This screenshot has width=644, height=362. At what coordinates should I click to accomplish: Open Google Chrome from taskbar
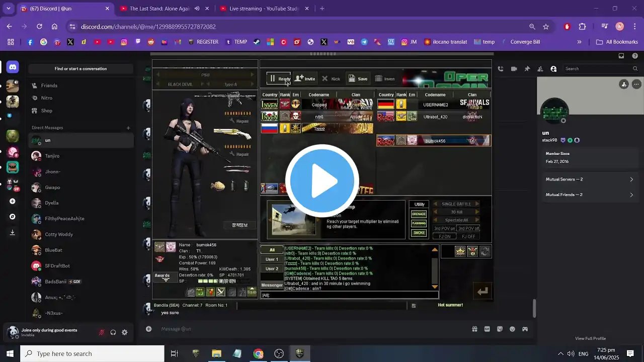pos(258,353)
